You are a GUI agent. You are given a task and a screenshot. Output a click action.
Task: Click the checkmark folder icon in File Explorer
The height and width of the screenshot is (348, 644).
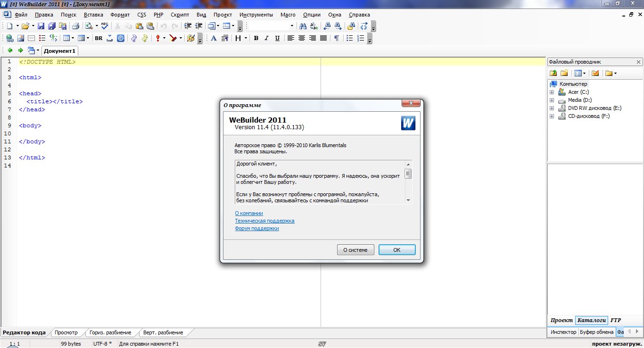click(x=595, y=73)
